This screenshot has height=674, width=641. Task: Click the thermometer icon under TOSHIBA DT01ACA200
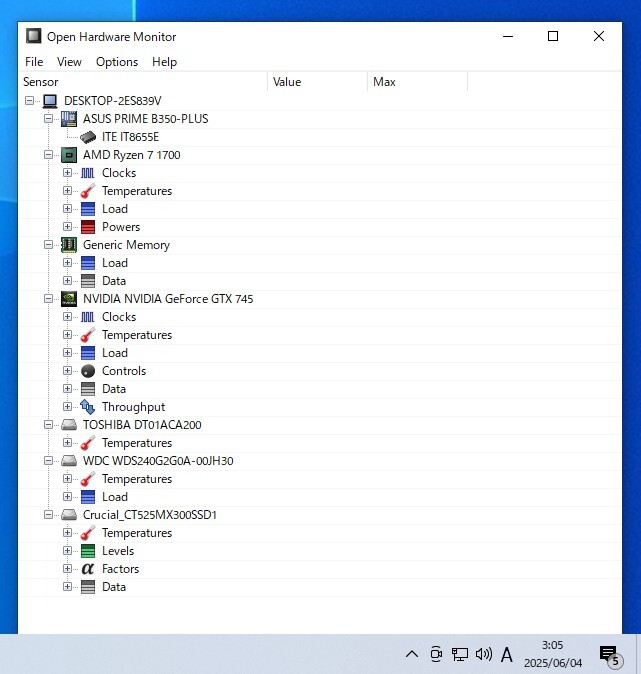[x=88, y=443]
